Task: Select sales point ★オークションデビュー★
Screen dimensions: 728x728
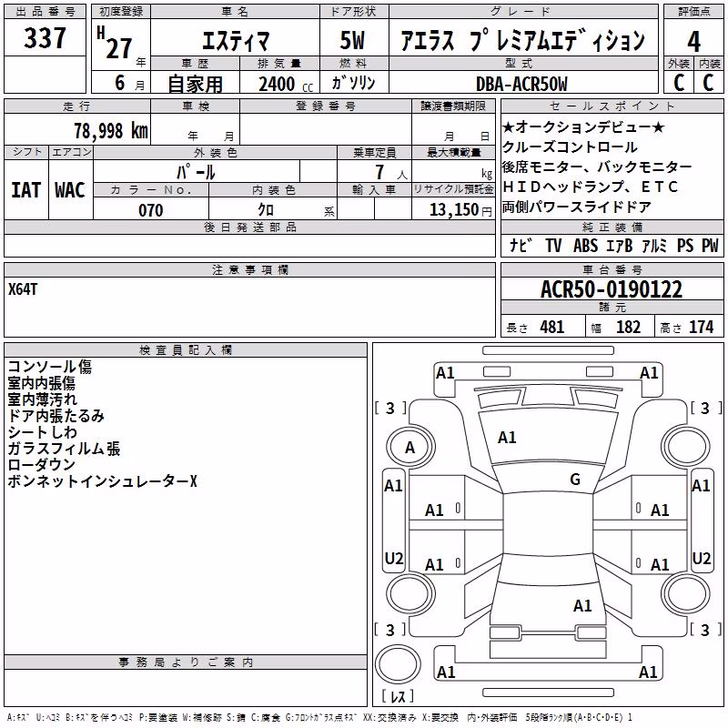Action: (583, 126)
